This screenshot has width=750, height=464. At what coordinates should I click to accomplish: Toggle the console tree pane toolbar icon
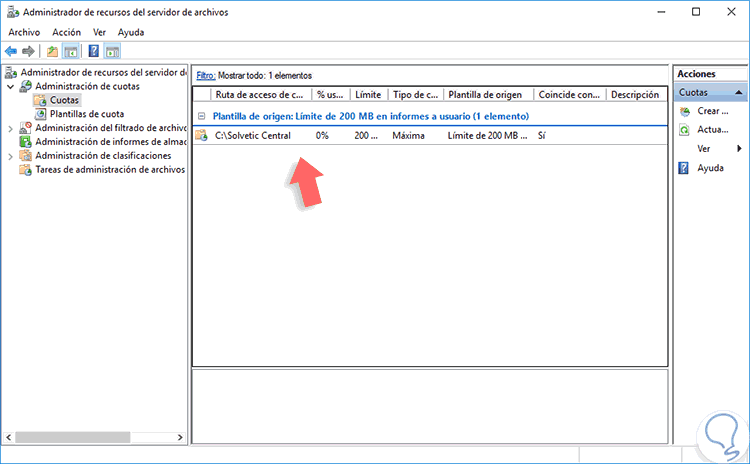71,51
